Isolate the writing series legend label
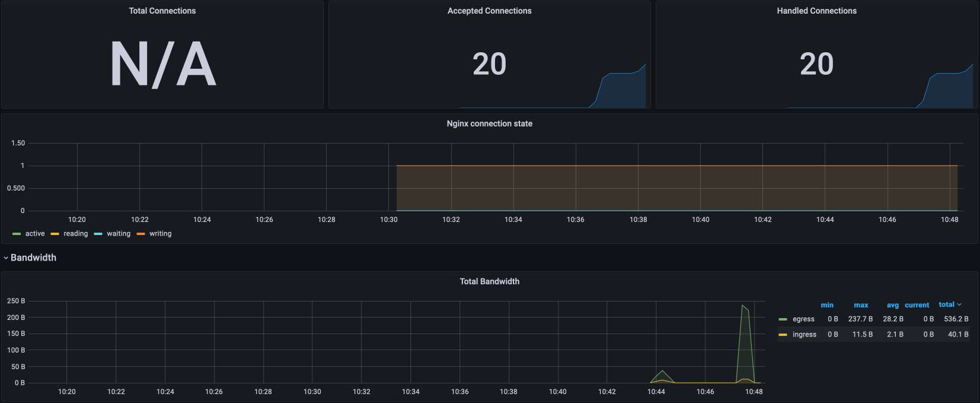Image resolution: width=980 pixels, height=403 pixels. tap(160, 234)
